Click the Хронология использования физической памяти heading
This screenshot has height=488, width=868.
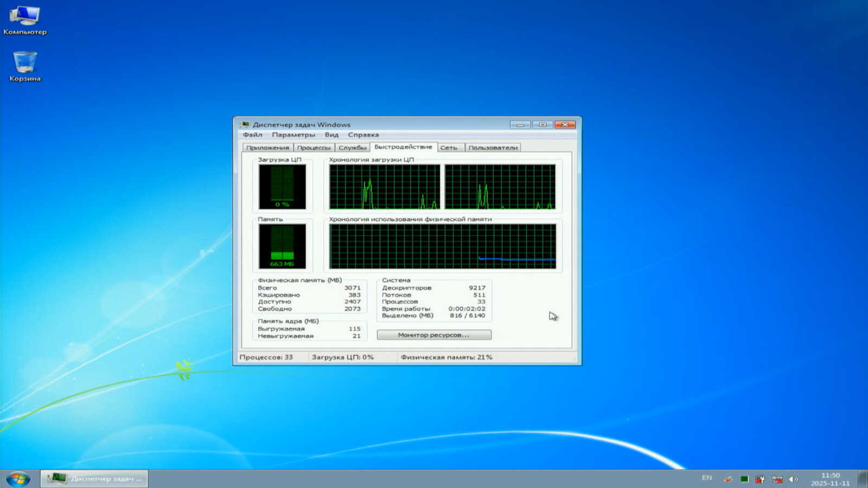[x=411, y=220]
